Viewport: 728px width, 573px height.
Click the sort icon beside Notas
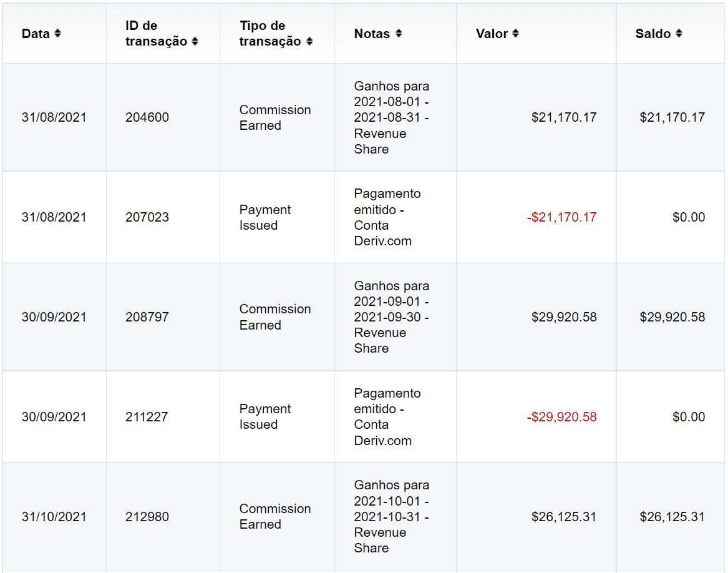point(399,34)
